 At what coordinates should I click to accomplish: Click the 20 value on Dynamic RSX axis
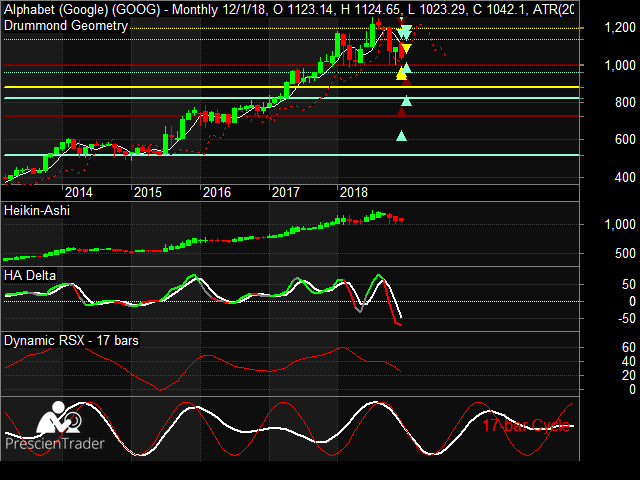tap(629, 375)
